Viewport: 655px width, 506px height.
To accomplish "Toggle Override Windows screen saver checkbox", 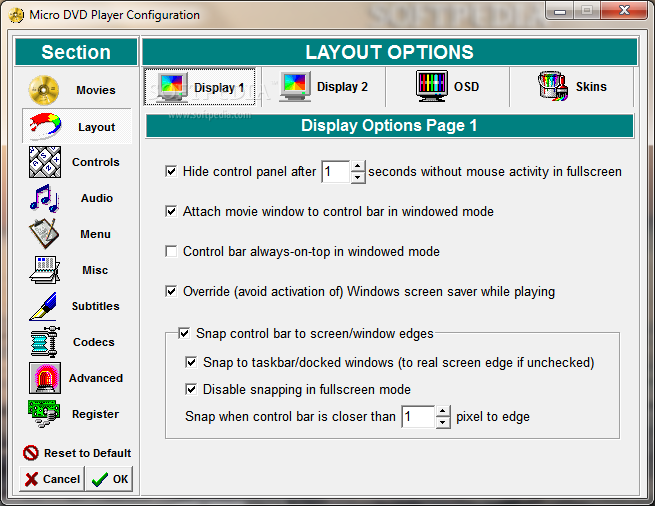I will (171, 292).
